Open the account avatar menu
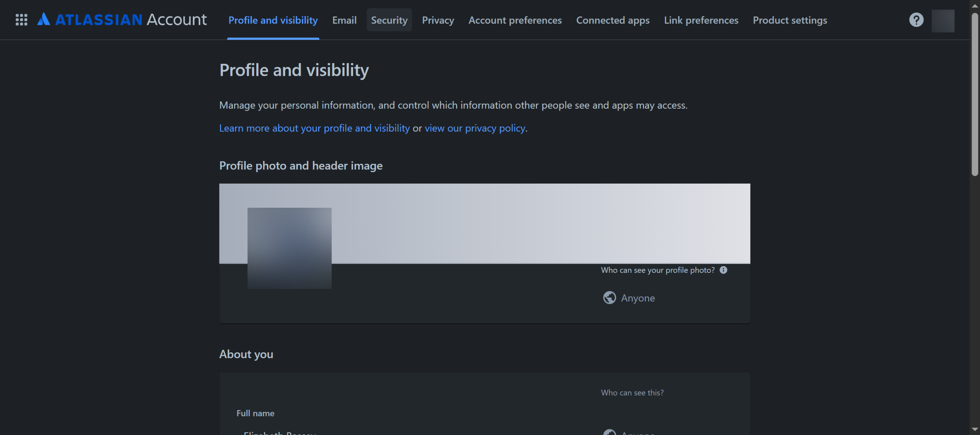The height and width of the screenshot is (435, 980). point(942,21)
